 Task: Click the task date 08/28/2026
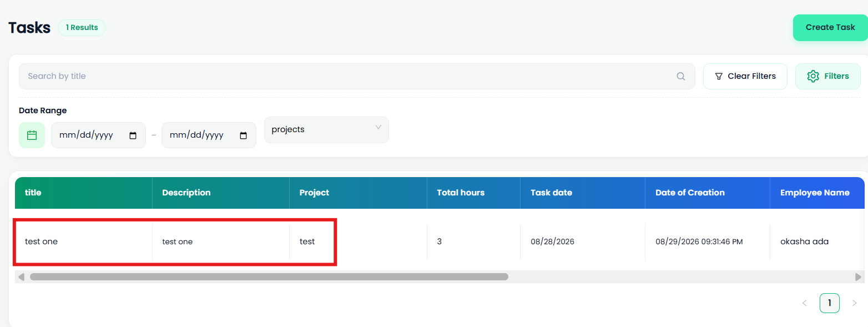pyautogui.click(x=552, y=242)
